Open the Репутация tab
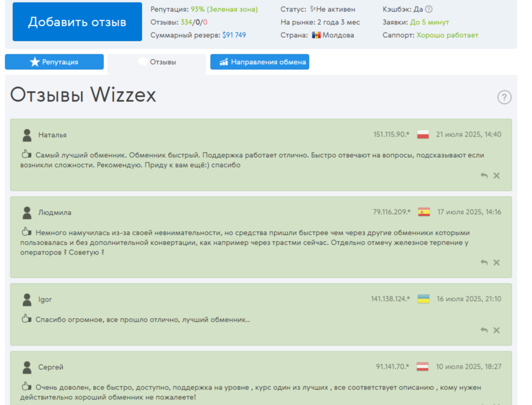 tap(54, 62)
